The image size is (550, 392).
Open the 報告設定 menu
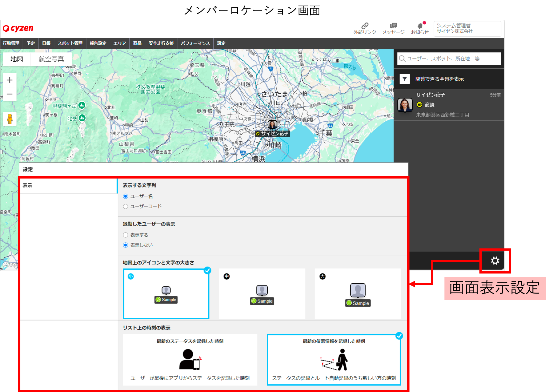point(98,43)
